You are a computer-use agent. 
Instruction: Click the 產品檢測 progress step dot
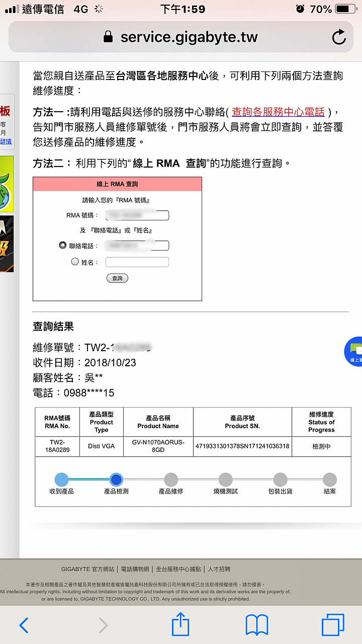(116, 479)
